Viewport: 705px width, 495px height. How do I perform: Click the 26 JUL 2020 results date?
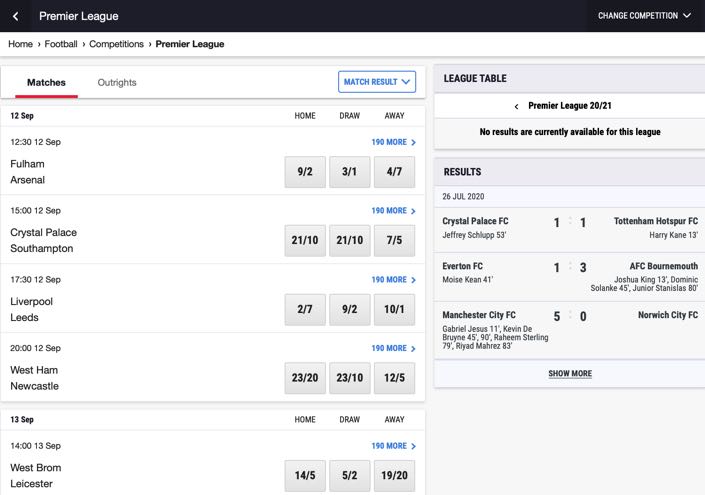pyautogui.click(x=463, y=197)
